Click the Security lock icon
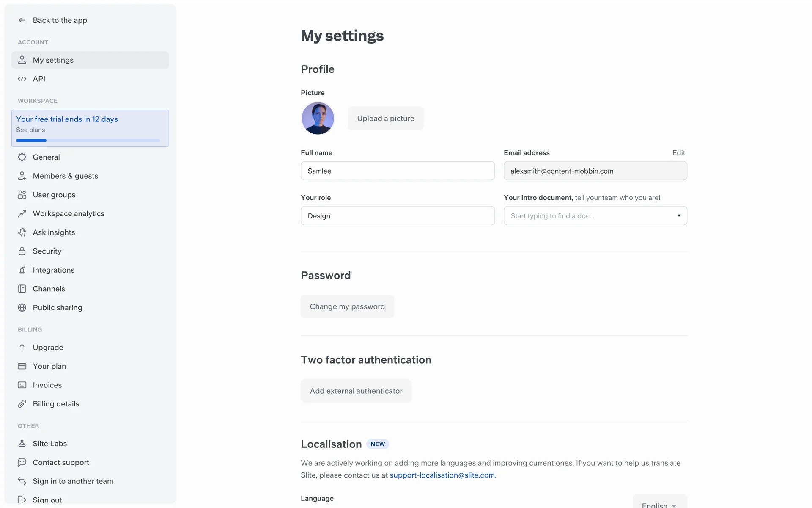The width and height of the screenshot is (812, 508). point(22,251)
